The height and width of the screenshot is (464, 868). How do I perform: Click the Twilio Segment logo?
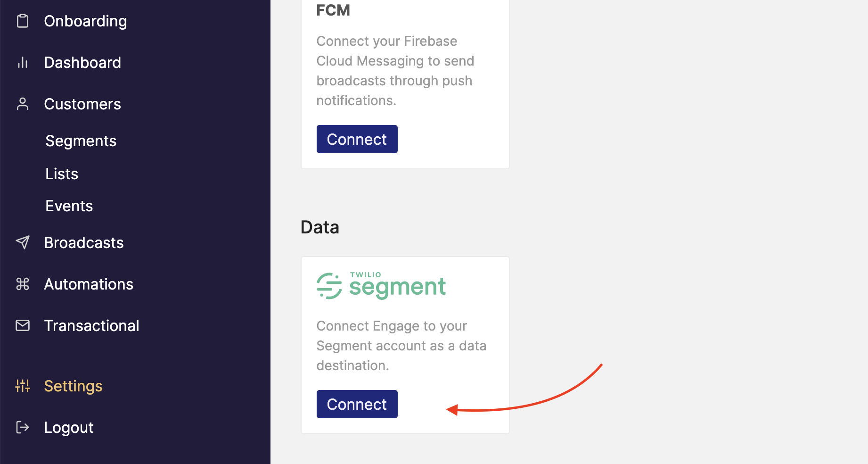pos(381,285)
